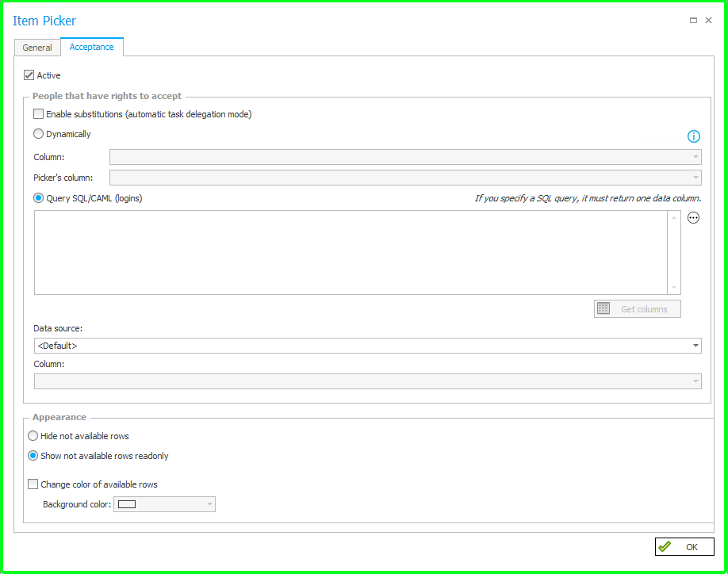728x574 pixels.
Task: Enable Change color of available rows
Action: 33,484
